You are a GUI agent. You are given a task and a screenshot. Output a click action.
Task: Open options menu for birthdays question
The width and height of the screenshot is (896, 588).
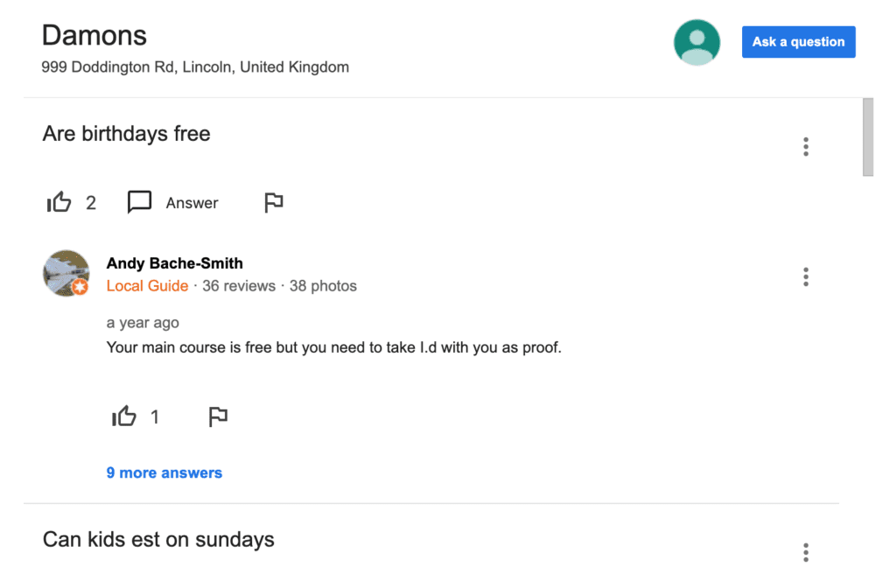tap(806, 147)
